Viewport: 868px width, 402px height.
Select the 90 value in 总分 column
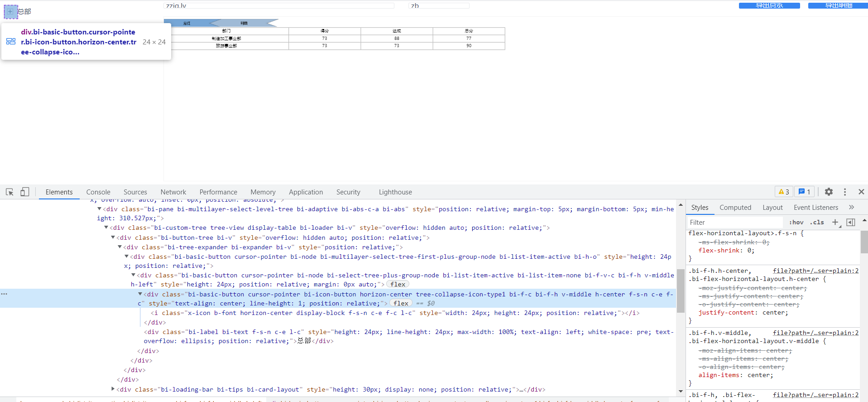click(x=469, y=46)
